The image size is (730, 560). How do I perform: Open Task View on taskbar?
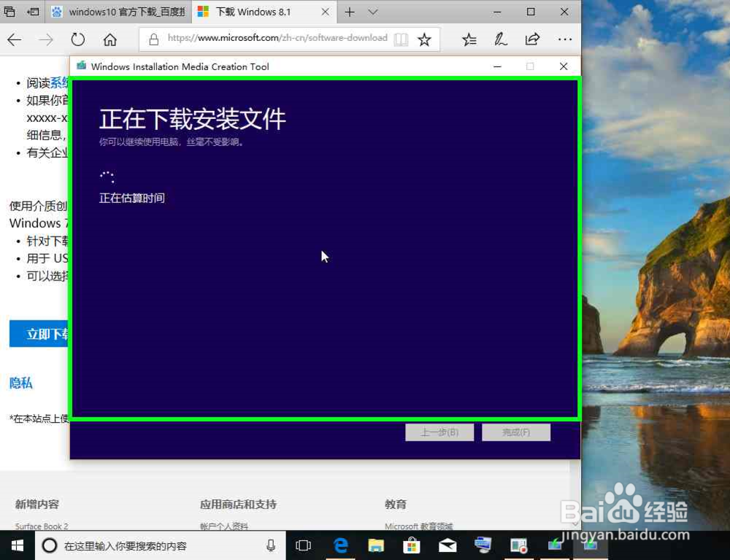pyautogui.click(x=303, y=545)
